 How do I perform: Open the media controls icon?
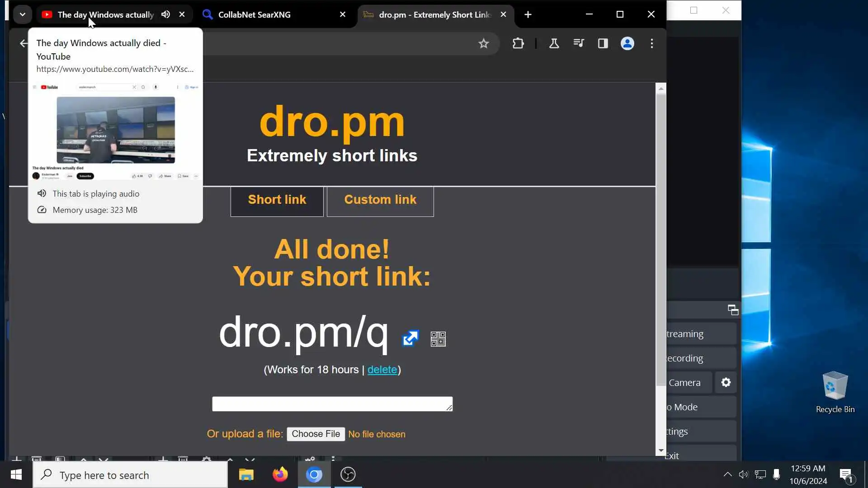click(x=578, y=43)
